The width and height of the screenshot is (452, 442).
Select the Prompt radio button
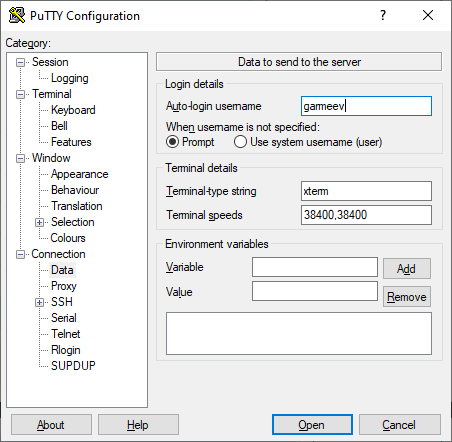click(x=173, y=142)
